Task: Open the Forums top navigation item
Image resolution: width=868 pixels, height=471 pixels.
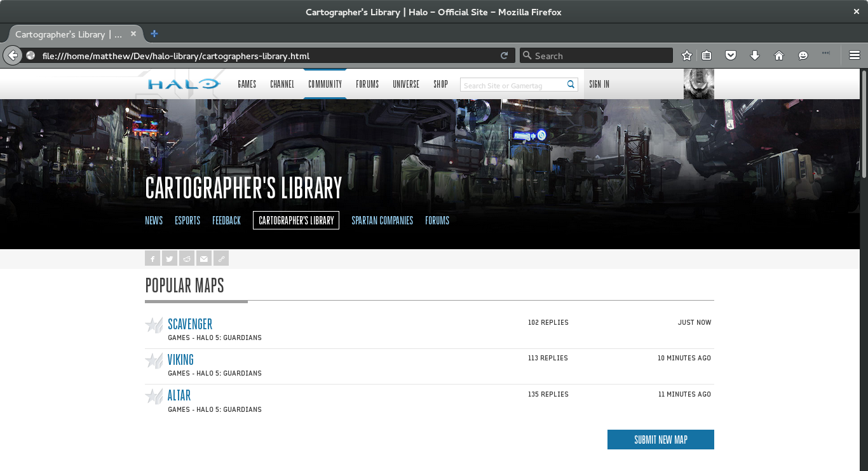Action: (367, 84)
